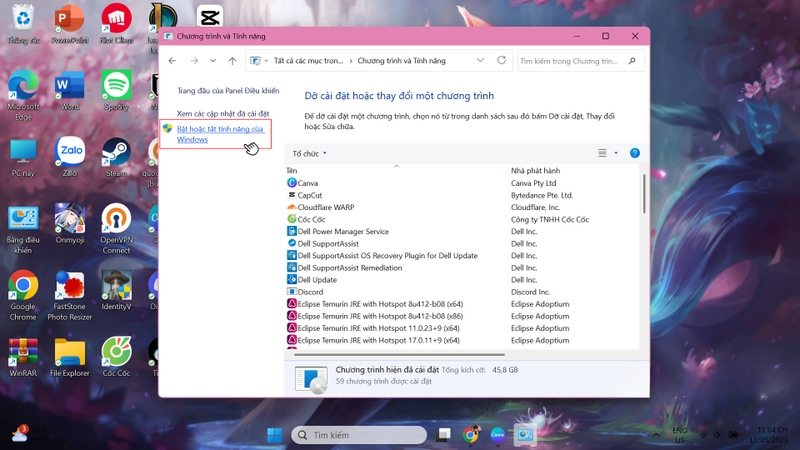800x450 pixels.
Task: Open the weather widget on taskbar
Action: 38,435
